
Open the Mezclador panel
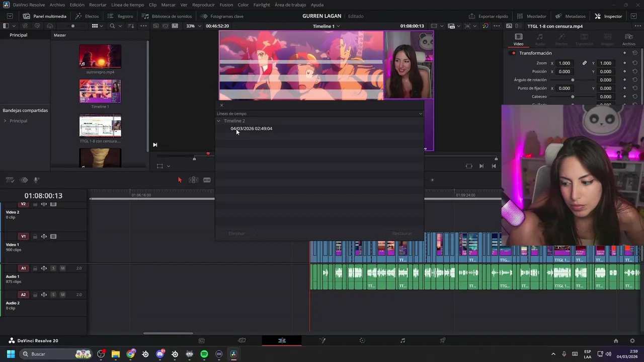point(531,16)
